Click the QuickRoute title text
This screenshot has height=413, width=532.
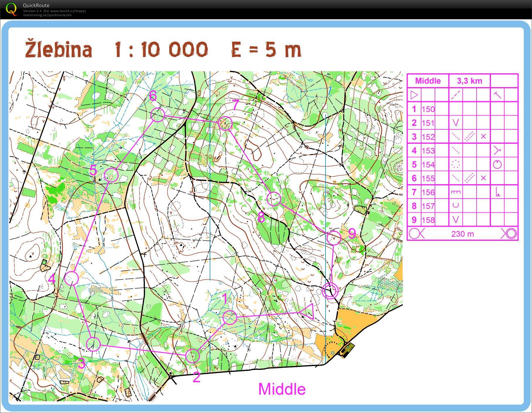pyautogui.click(x=36, y=5)
